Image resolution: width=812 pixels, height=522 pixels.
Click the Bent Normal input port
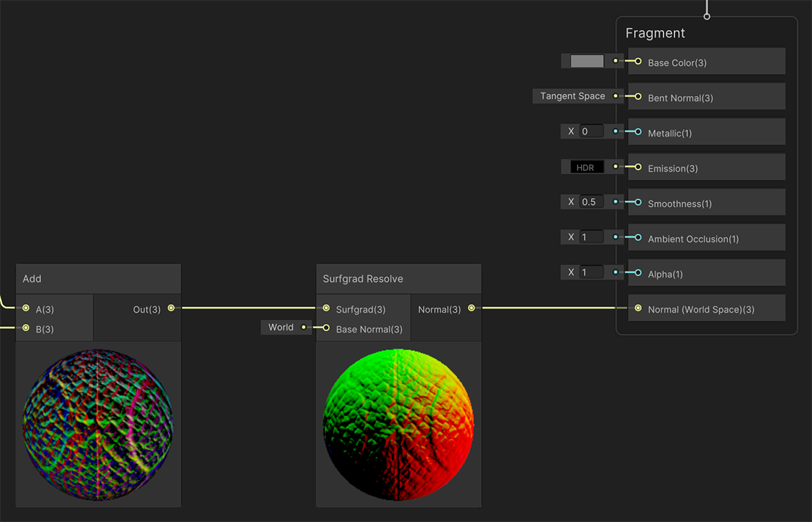(638, 97)
